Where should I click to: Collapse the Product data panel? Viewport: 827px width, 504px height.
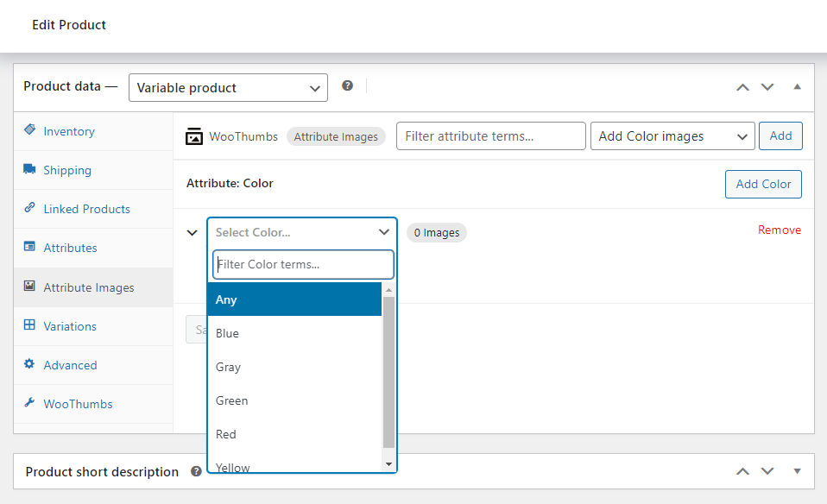click(x=797, y=87)
